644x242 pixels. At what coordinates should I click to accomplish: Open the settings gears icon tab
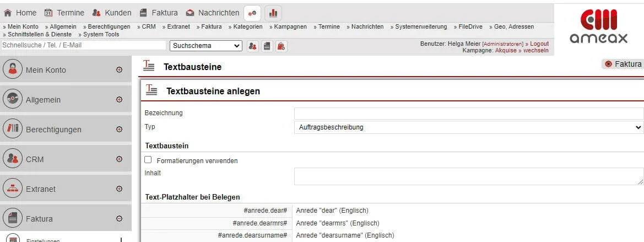tap(252, 13)
